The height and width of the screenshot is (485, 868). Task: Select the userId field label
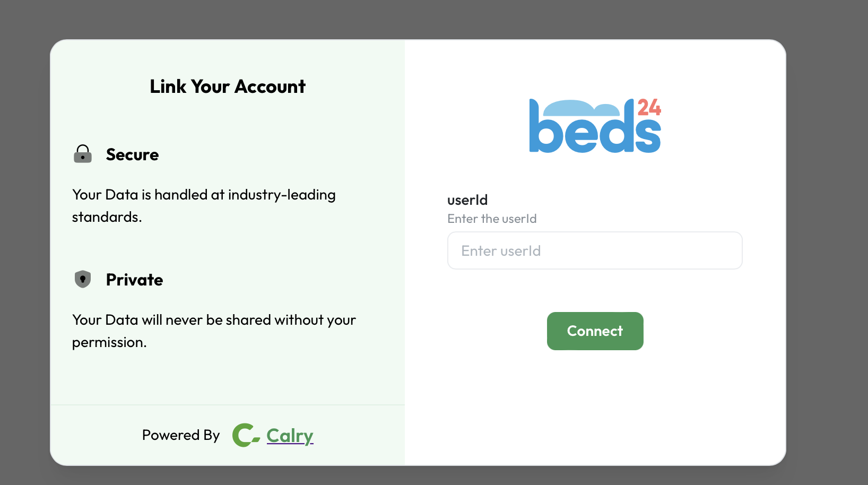pos(467,200)
